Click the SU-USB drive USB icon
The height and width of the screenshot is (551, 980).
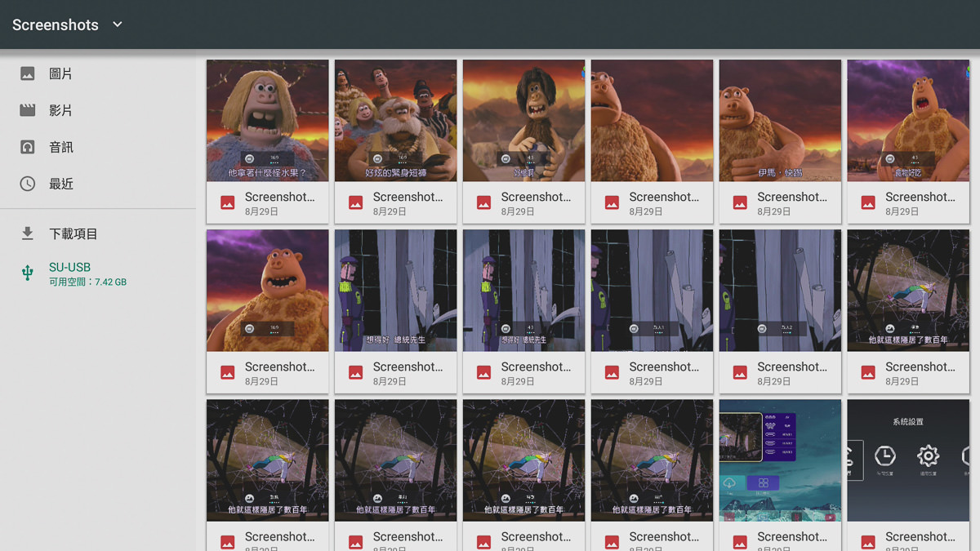(x=28, y=273)
